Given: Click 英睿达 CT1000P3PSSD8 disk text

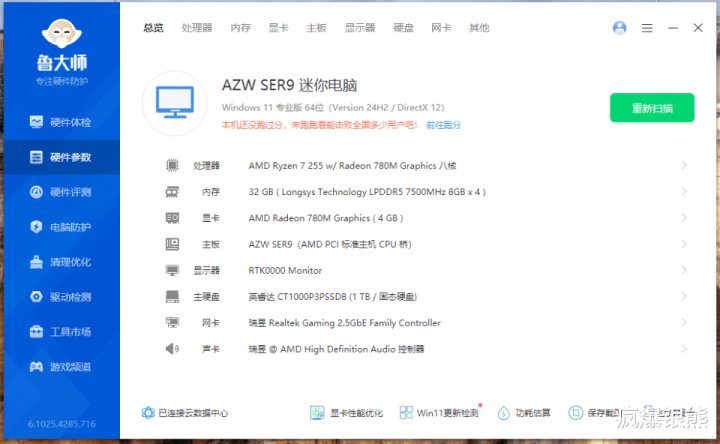Looking at the screenshot, I should pos(332,297).
